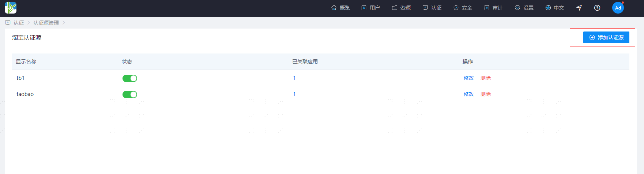Click the language globe icon
Viewport: 644px width, 174px height.
tap(548, 8)
